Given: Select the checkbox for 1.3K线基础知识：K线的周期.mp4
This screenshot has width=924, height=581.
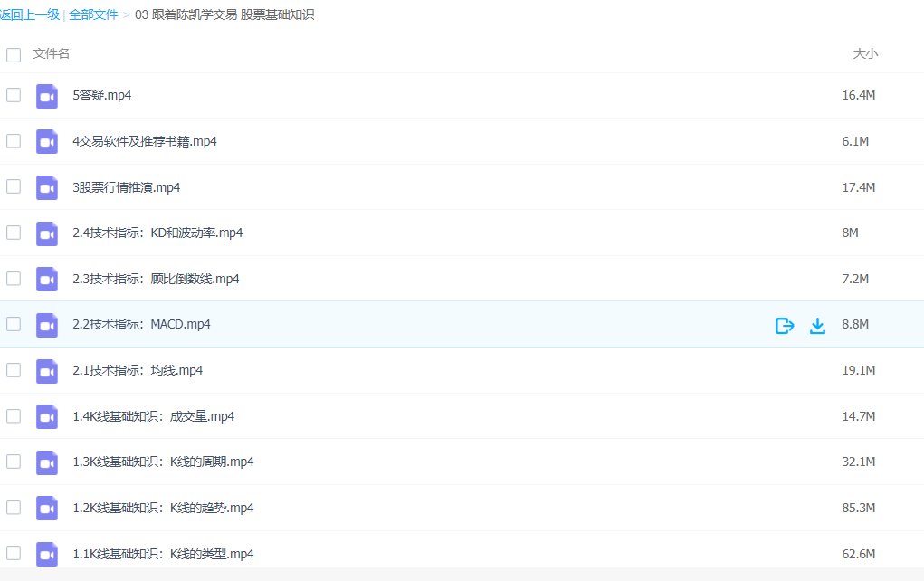Looking at the screenshot, I should (14, 462).
